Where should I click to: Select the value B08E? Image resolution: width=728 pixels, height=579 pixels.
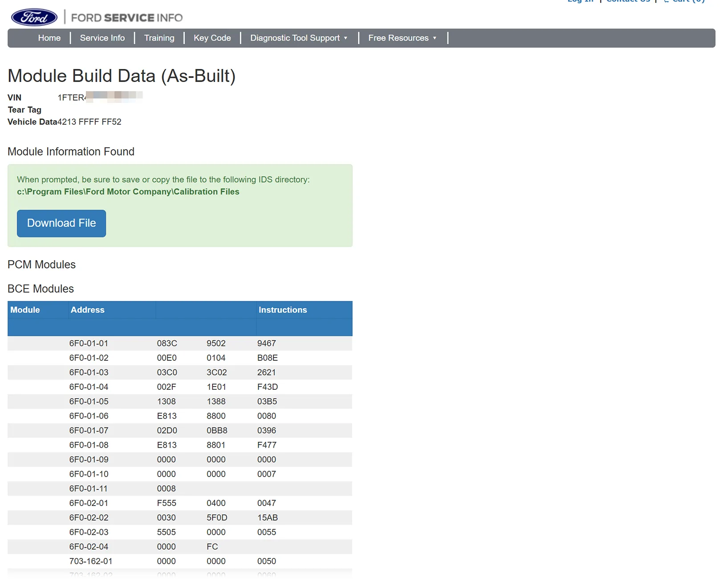point(268,358)
